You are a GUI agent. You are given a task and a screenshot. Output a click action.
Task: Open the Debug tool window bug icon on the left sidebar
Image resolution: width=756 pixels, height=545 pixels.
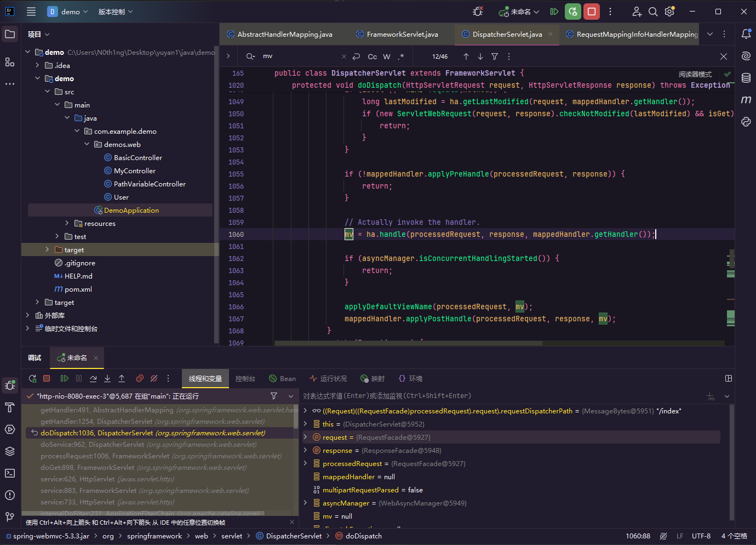[x=10, y=385]
